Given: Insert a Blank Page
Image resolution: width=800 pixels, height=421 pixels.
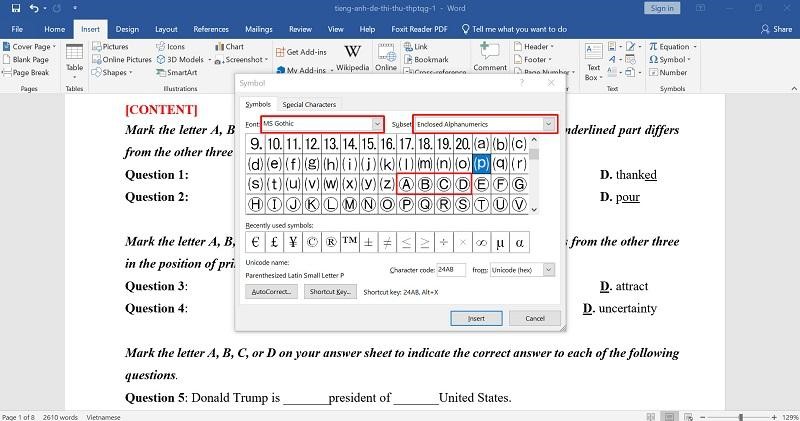Looking at the screenshot, I should pyautogui.click(x=26, y=59).
